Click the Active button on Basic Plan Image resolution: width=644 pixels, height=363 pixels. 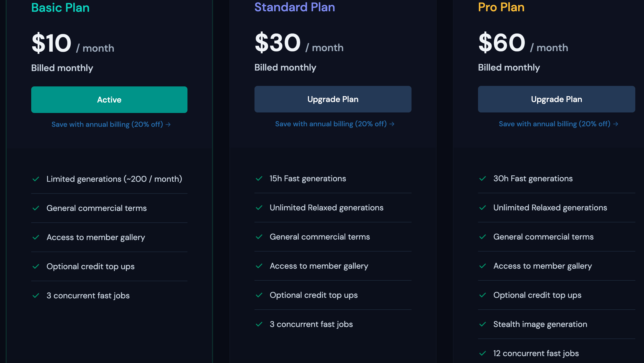[x=109, y=100]
